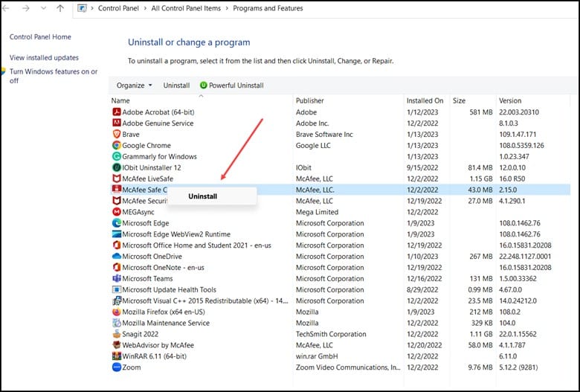Click the Mega Limited publisher text
The width and height of the screenshot is (580, 392).
pos(317,212)
